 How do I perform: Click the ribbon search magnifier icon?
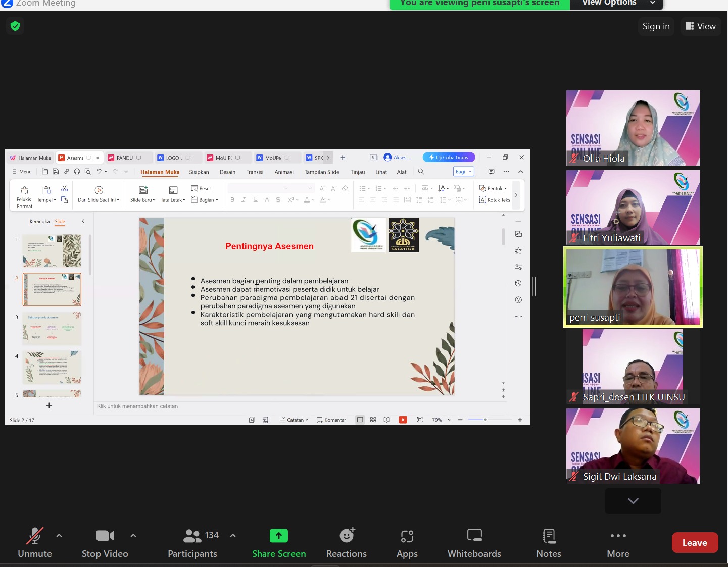click(x=421, y=172)
